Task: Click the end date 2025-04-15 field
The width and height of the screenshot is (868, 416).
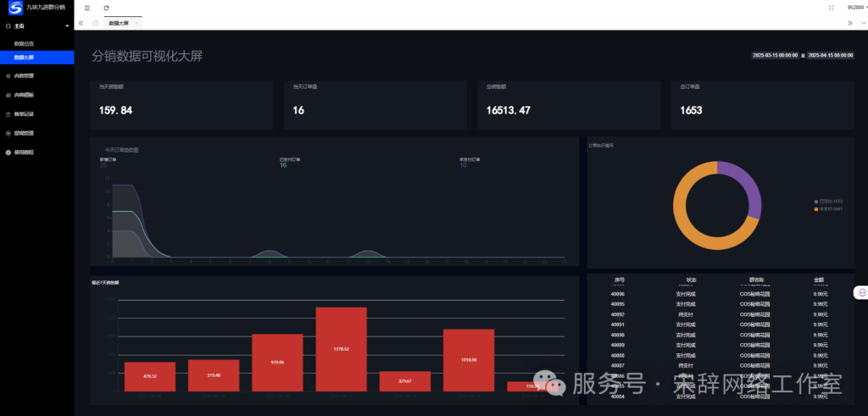Action: click(830, 55)
